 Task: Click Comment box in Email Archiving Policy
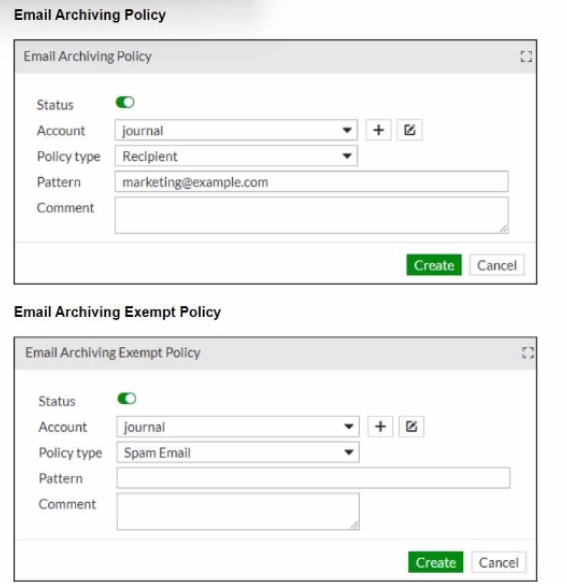(x=311, y=215)
